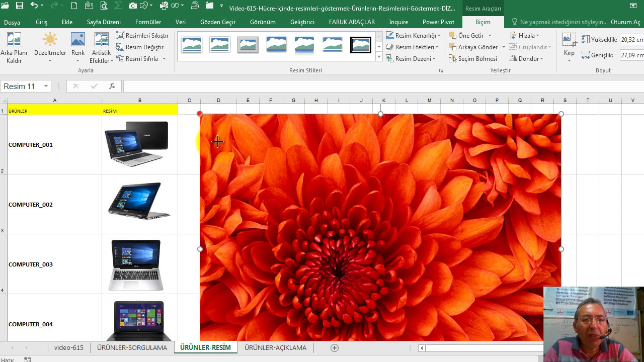Select the last black-framed picture style
This screenshot has width=644, height=362.
(361, 45)
